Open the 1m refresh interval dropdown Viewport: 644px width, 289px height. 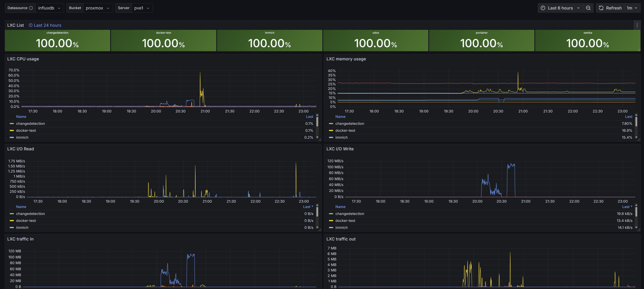click(632, 8)
